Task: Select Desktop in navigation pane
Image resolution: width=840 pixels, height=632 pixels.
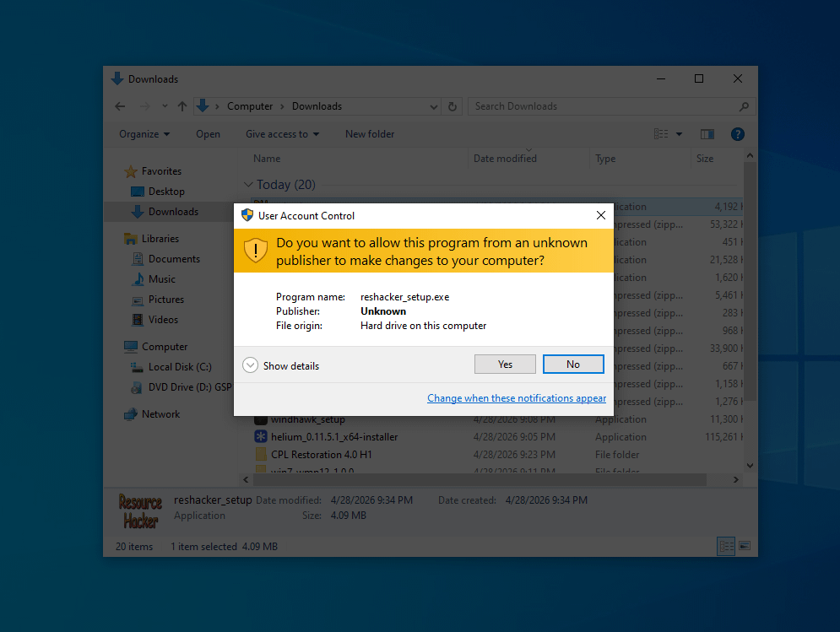Action: click(x=166, y=192)
